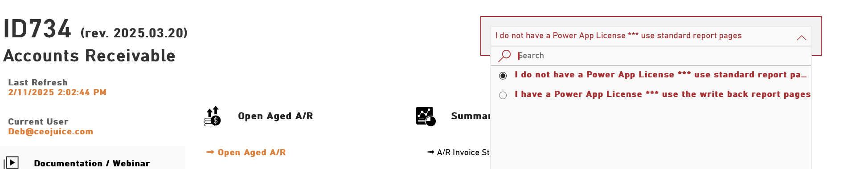Collapse the Power App License dropdown chevron
This screenshot has width=868, height=169.
801,38
